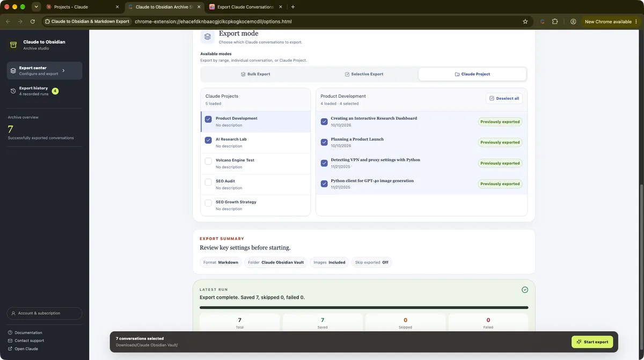Click the history badge showing 4
Viewport: 644px width, 360px height.
55,91
